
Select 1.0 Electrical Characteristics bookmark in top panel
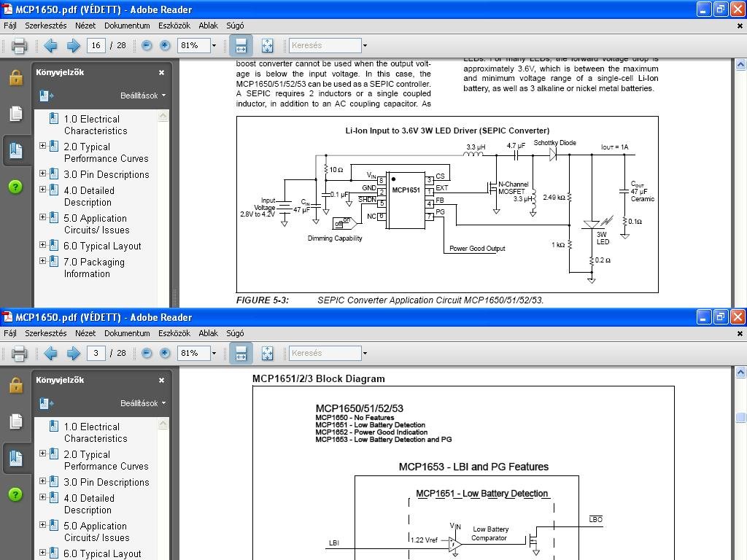pyautogui.click(x=96, y=125)
